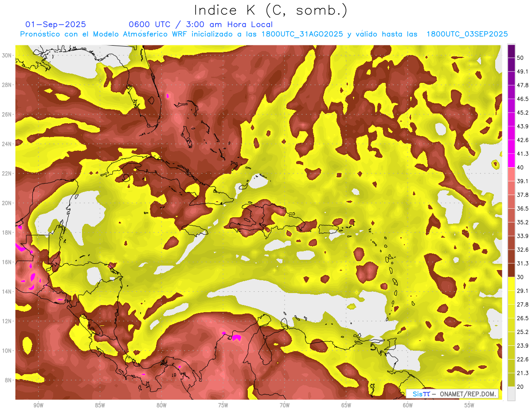Click the 'SisTT - ONAMET/REP.DOM.' credit label
Viewport: 532px width, 411px height.
[453, 394]
